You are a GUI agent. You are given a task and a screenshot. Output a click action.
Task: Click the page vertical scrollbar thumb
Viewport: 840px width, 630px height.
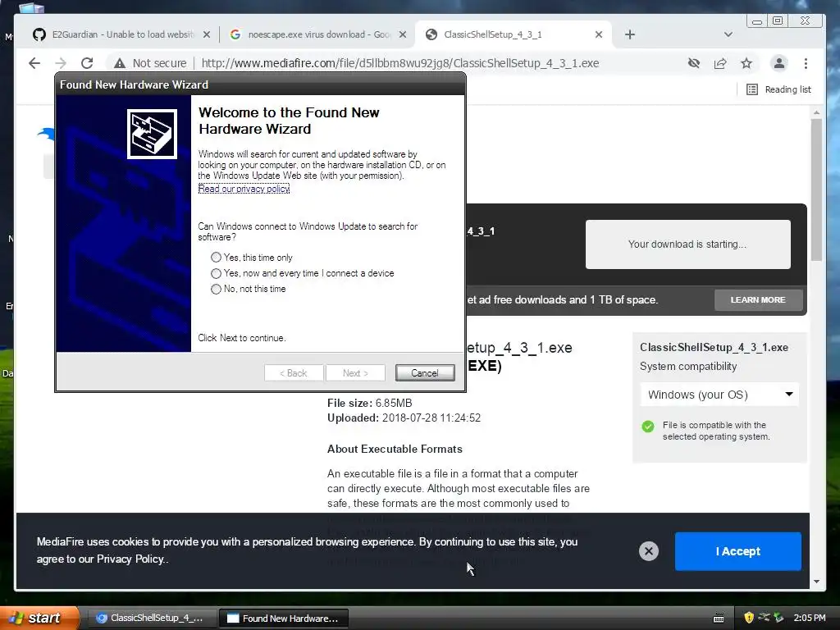(816, 190)
